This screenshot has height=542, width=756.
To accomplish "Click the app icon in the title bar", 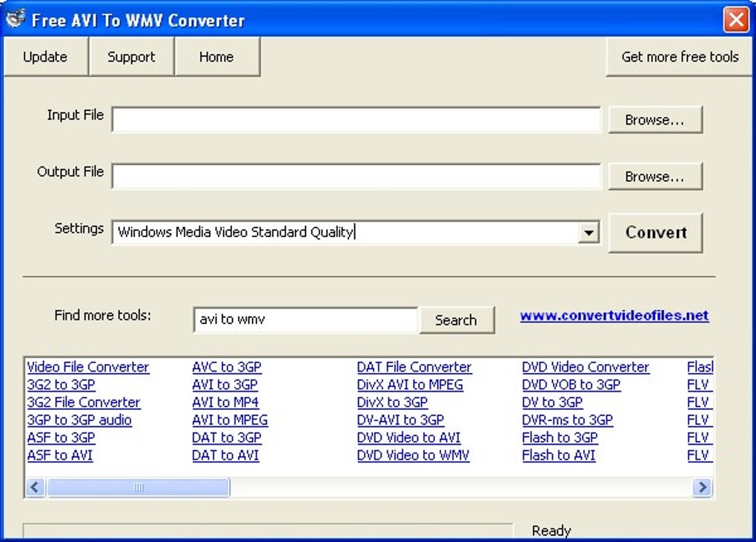I will [16, 19].
